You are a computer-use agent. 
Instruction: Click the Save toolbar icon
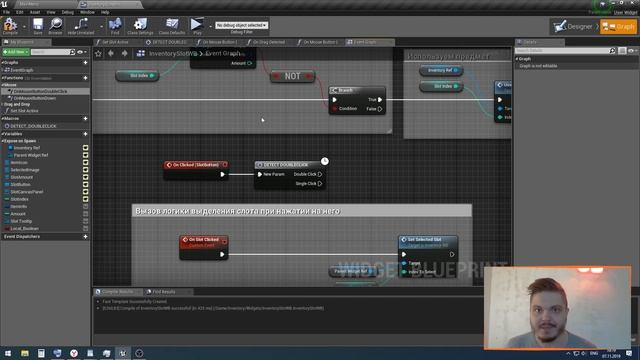[x=38, y=25]
